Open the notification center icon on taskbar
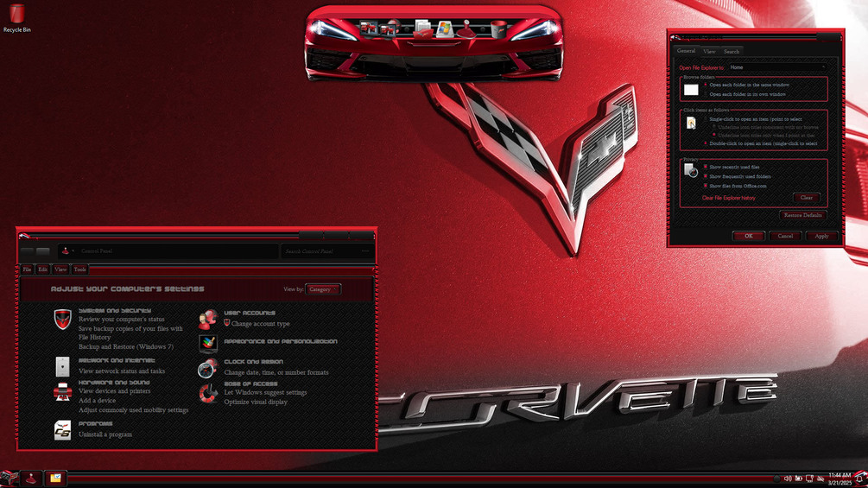Screen dimensions: 868x488 pyautogui.click(x=859, y=478)
